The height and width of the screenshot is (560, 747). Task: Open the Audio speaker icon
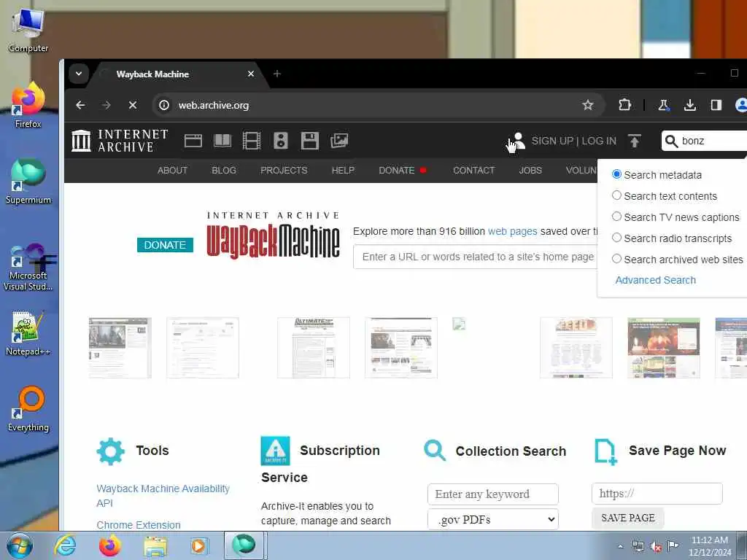click(x=281, y=141)
